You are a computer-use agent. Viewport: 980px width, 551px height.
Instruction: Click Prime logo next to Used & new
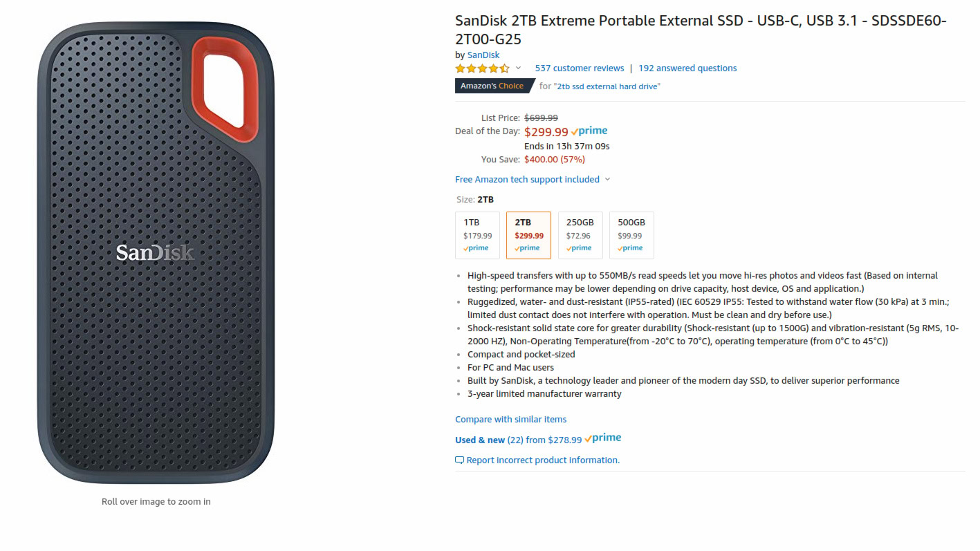click(602, 438)
